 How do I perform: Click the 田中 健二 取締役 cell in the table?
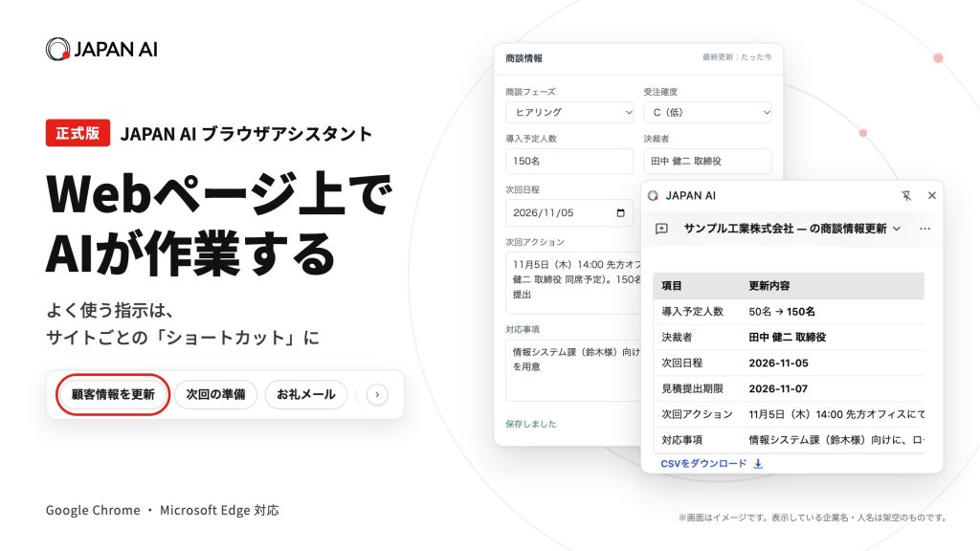788,338
